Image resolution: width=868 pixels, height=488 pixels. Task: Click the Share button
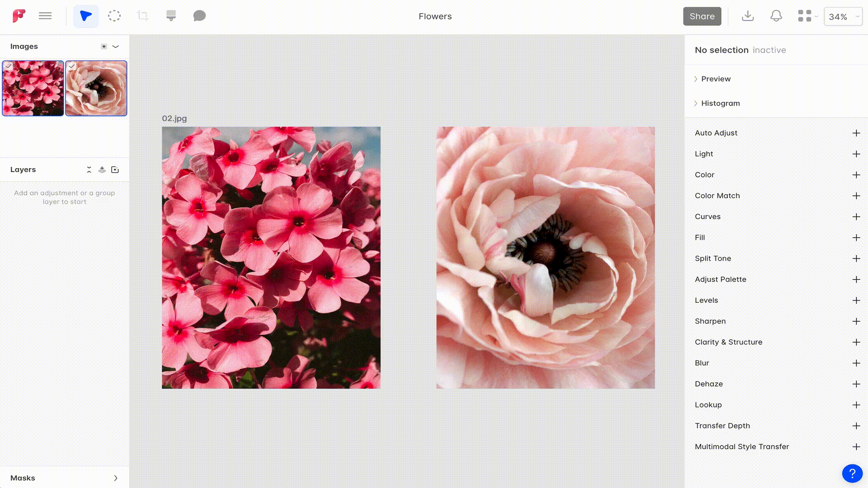click(702, 16)
